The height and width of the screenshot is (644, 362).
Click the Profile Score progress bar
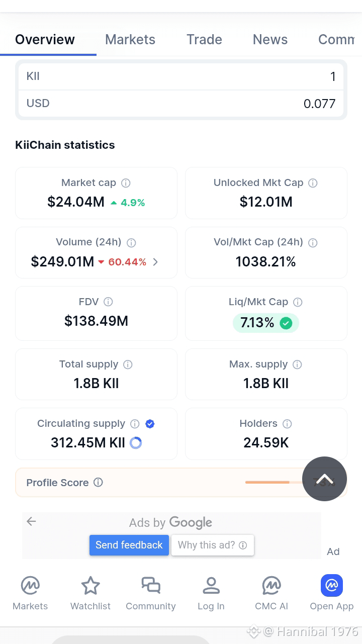point(274,483)
